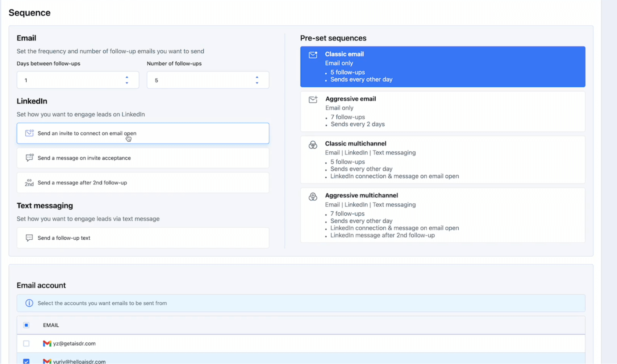Click the Classic email envelope icon
The height and width of the screenshot is (364, 617).
[x=313, y=55]
